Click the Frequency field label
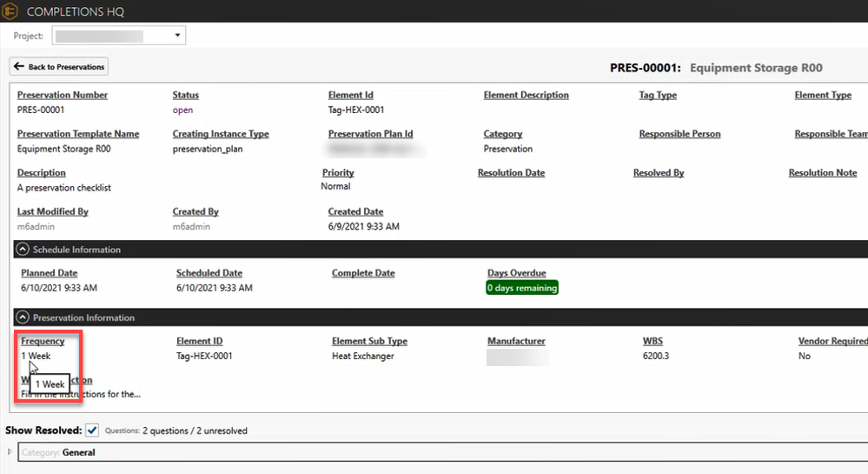 [x=43, y=341]
